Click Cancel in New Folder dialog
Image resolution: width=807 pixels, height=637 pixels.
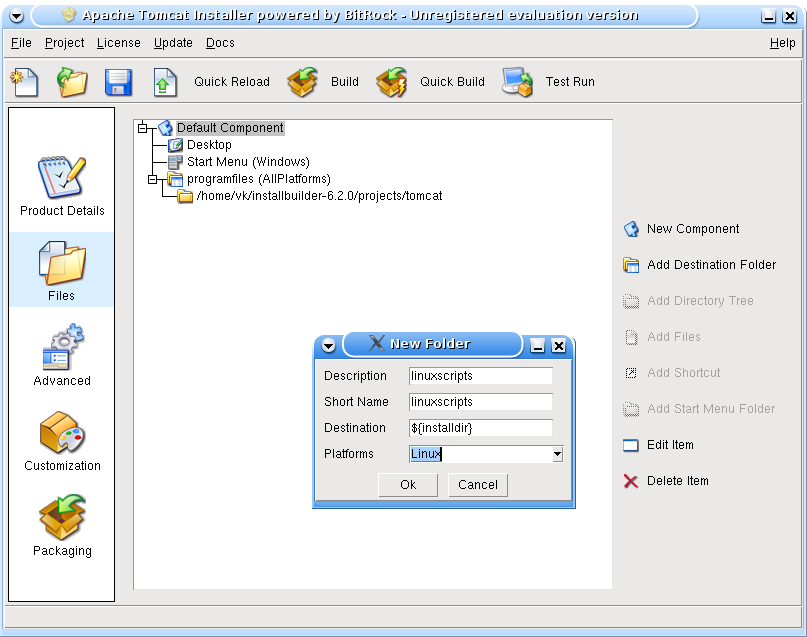coord(478,485)
